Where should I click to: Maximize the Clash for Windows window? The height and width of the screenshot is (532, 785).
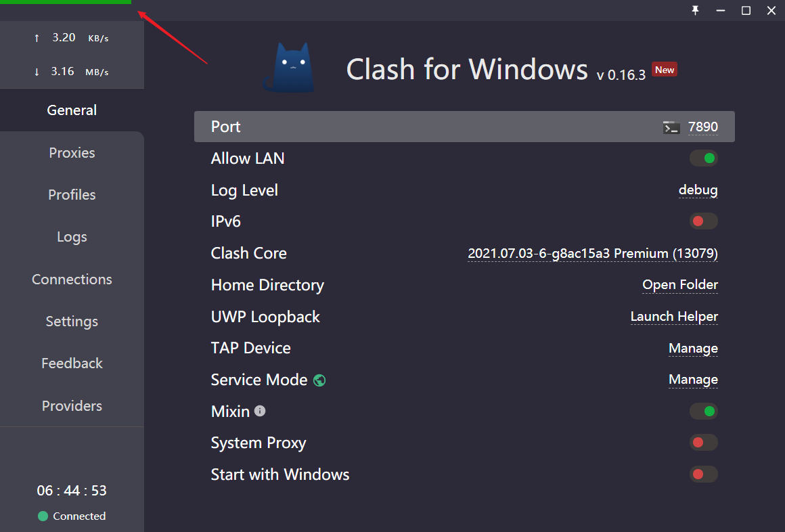click(x=746, y=11)
